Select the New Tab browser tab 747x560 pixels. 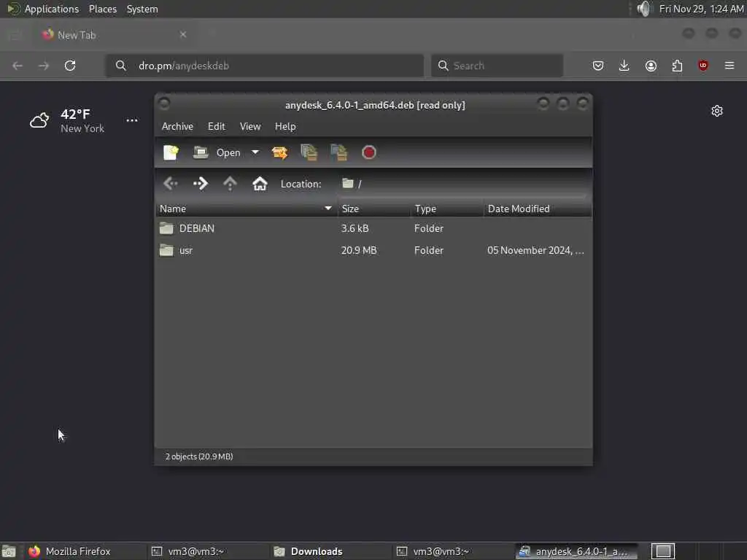(x=113, y=35)
